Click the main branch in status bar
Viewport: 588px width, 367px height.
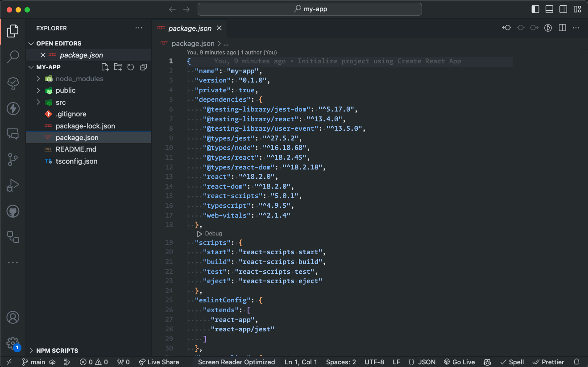tap(33, 362)
